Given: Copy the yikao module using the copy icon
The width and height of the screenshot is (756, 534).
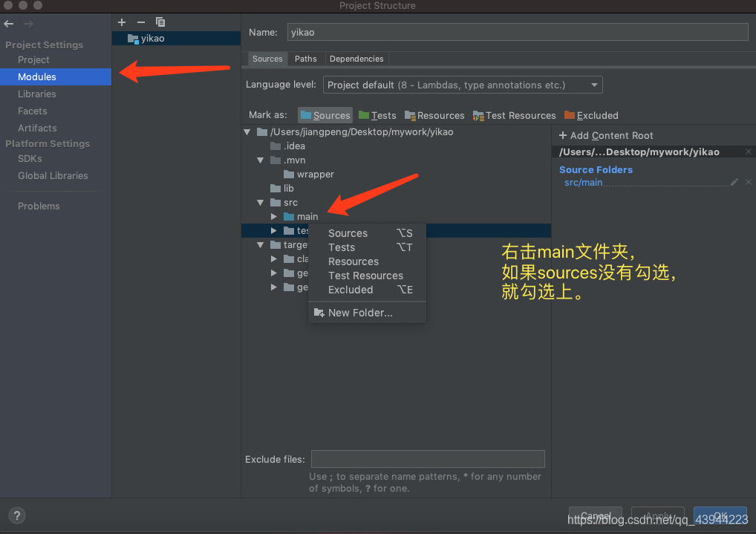Looking at the screenshot, I should 158,22.
